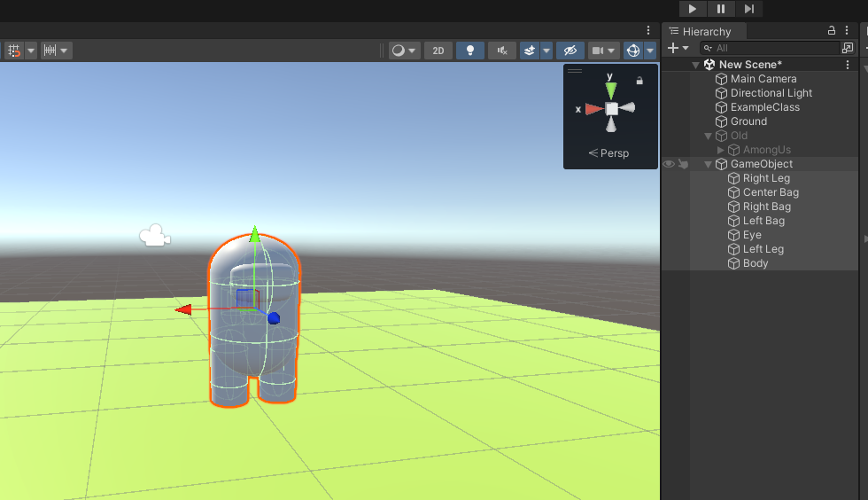Screen dimensions: 868x500
Task: Toggle 2D view mode
Action: pyautogui.click(x=438, y=51)
